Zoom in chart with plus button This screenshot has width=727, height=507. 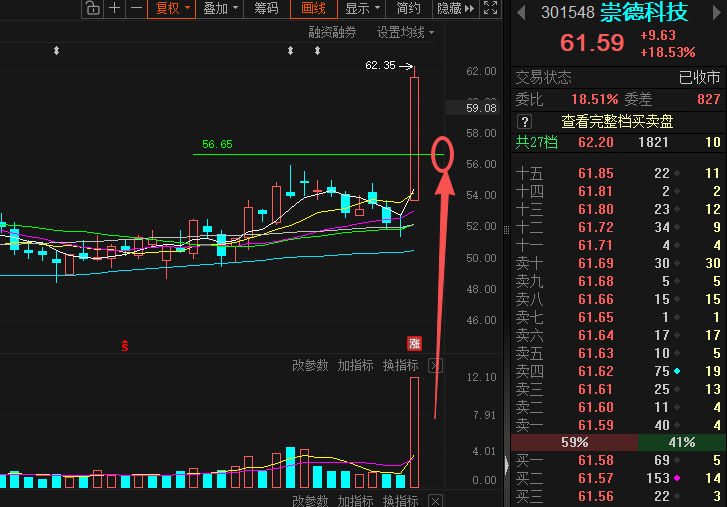[115, 8]
